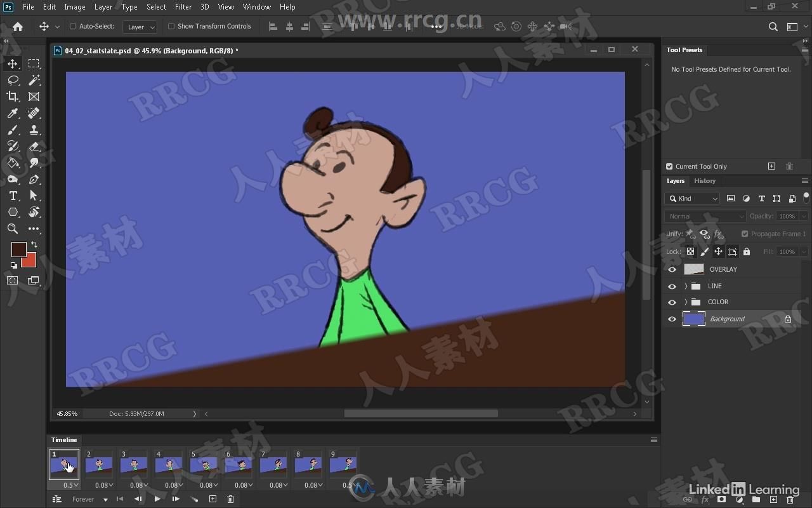Select the Horizontal Type tool
Viewport: 812px width, 508px height.
[13, 196]
